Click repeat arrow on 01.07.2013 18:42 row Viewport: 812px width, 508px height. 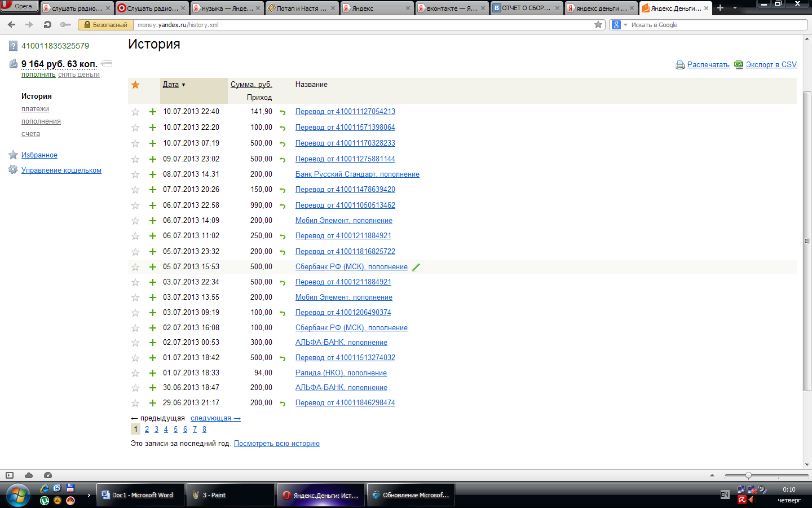[x=283, y=358]
